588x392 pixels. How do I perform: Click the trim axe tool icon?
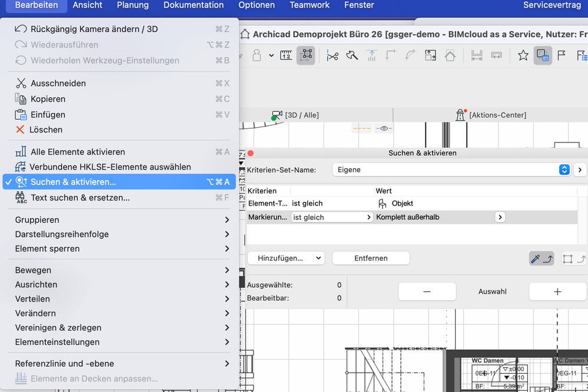point(352,55)
